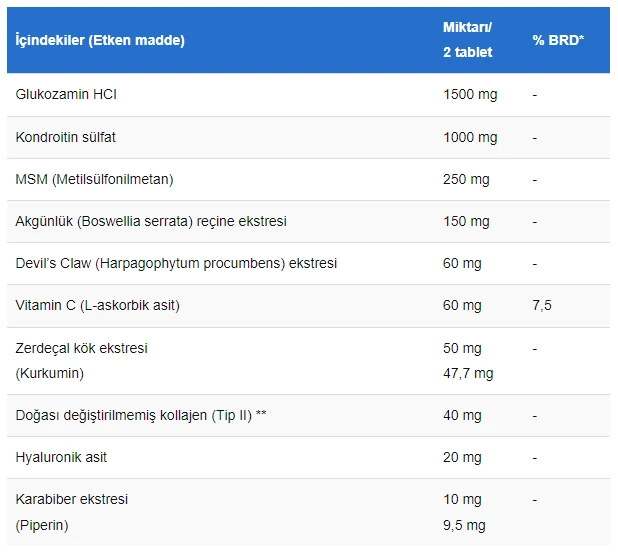Select the Zerdeçal kök ekstresi text

82,348
